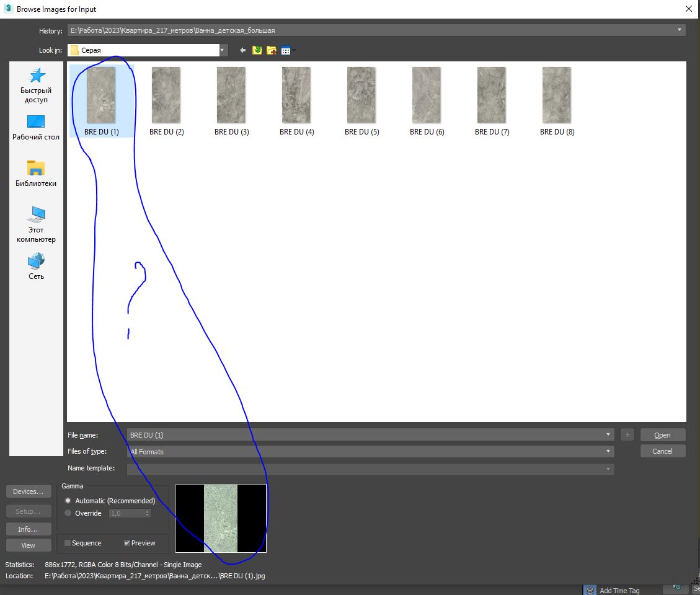This screenshot has width=700, height=595.
Task: Click the Devices... button
Action: tap(29, 491)
